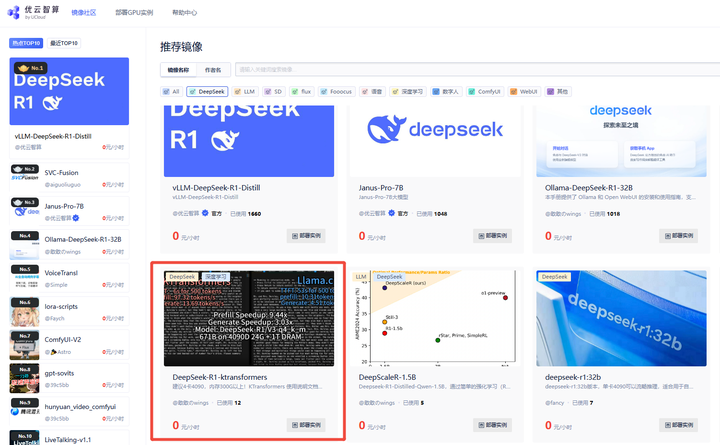Click the No.6 lora-scripts anime thumbnail

25,312
